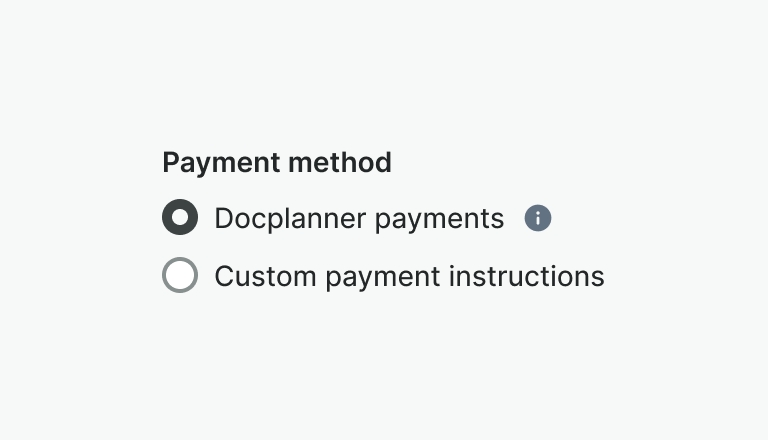Image resolution: width=768 pixels, height=440 pixels.
Task: Enable the Custom payment instructions option
Action: 180,275
